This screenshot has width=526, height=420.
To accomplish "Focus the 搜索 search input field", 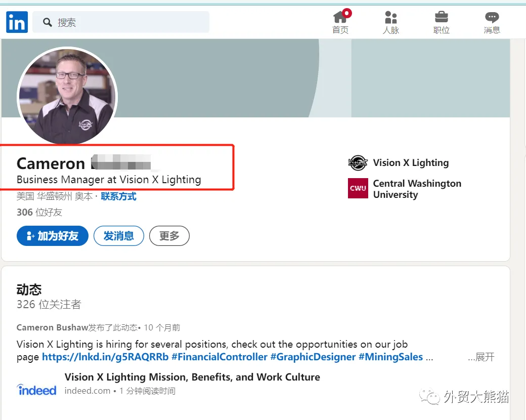I will (x=121, y=22).
